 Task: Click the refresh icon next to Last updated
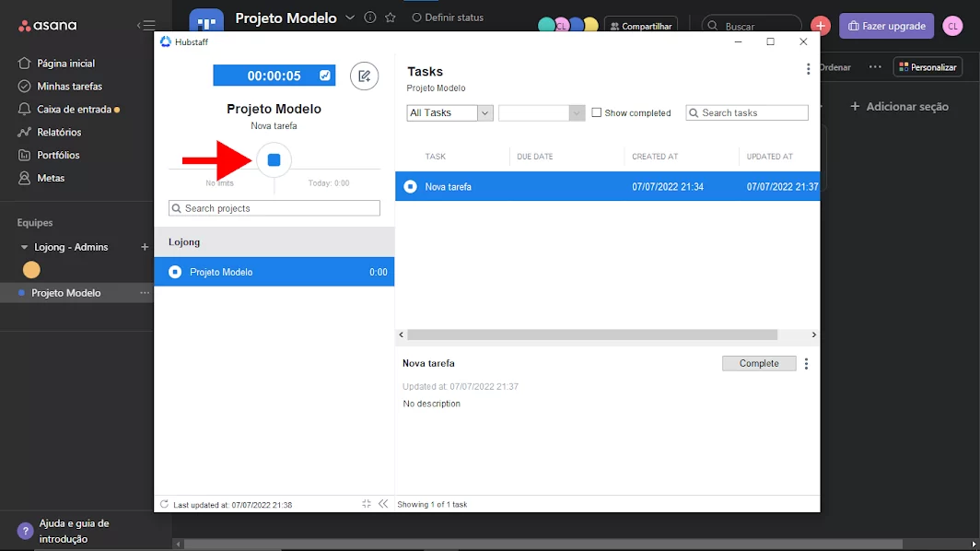164,504
